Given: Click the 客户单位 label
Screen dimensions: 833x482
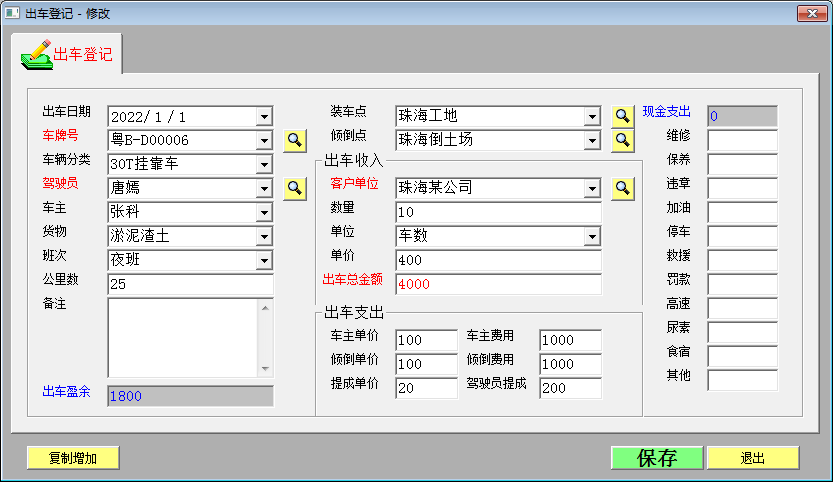Looking at the screenshot, I should (354, 183).
